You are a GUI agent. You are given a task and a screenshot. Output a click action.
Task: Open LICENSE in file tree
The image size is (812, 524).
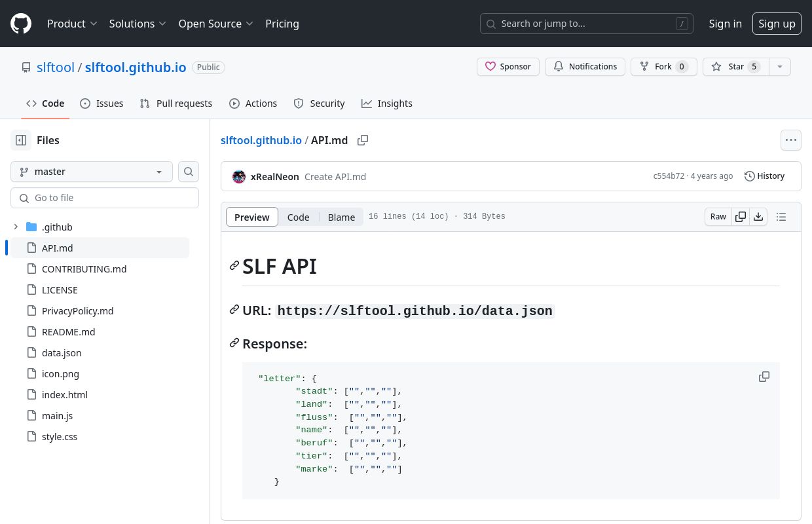[x=100, y=290]
